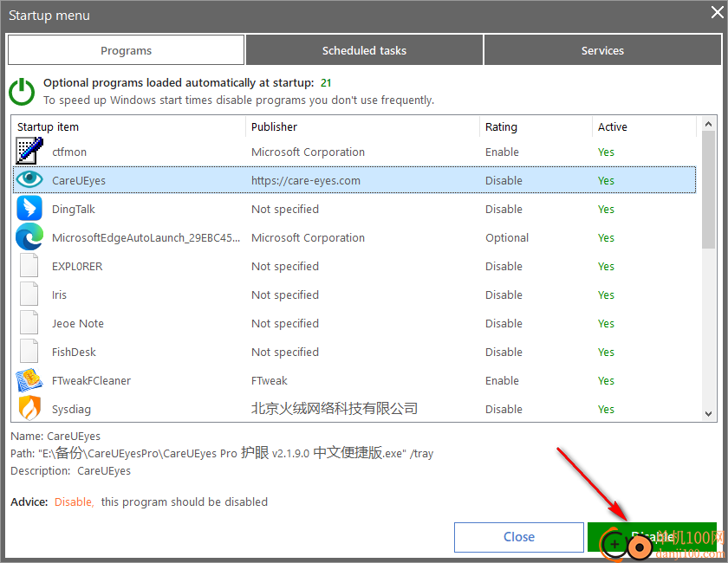
Task: Click the ctfmon pen icon
Action: pyautogui.click(x=29, y=151)
